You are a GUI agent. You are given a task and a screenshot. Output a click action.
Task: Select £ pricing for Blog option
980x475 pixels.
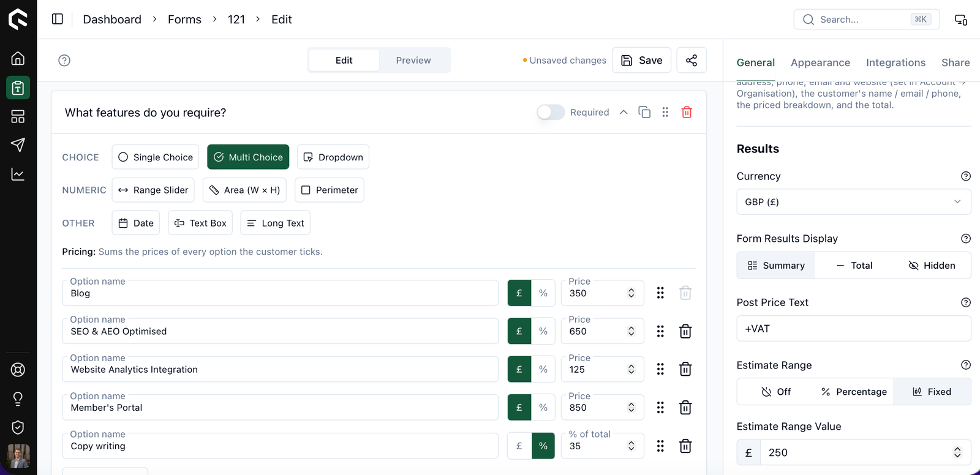pyautogui.click(x=519, y=293)
